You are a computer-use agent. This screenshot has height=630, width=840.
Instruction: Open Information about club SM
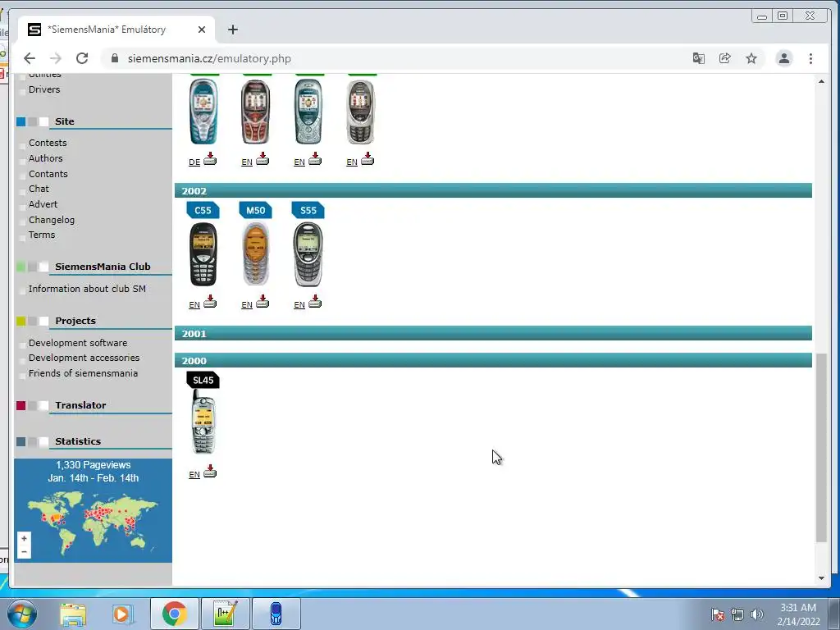(x=87, y=289)
